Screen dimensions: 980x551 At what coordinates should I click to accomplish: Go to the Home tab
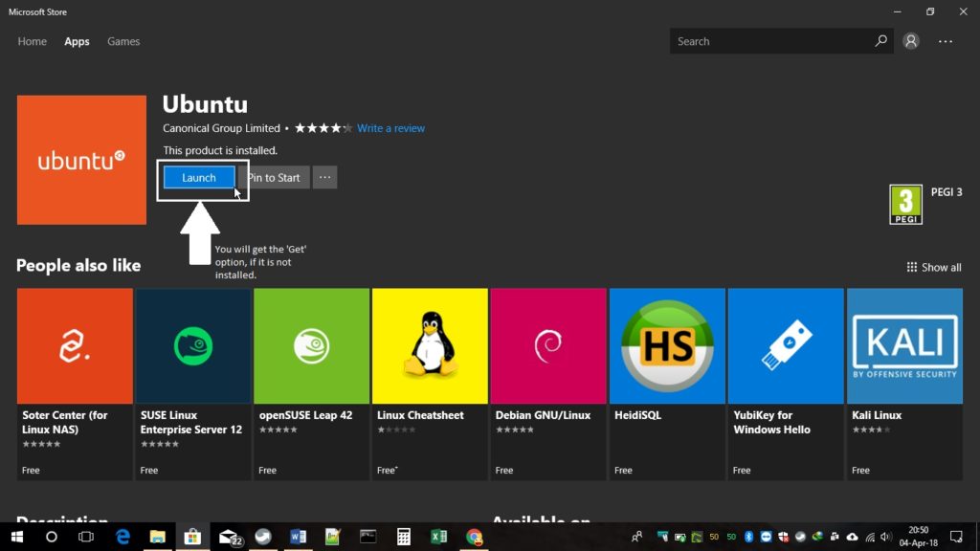point(32,41)
